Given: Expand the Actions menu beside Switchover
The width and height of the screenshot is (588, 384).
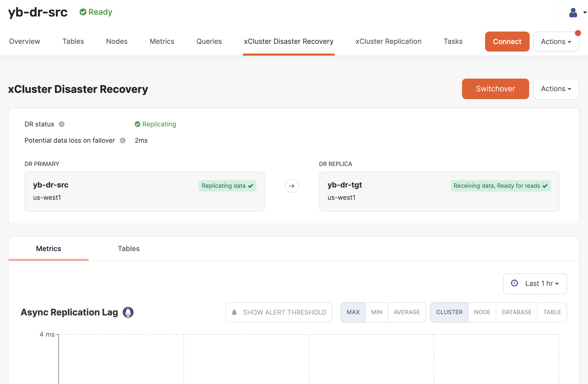Looking at the screenshot, I should [556, 89].
